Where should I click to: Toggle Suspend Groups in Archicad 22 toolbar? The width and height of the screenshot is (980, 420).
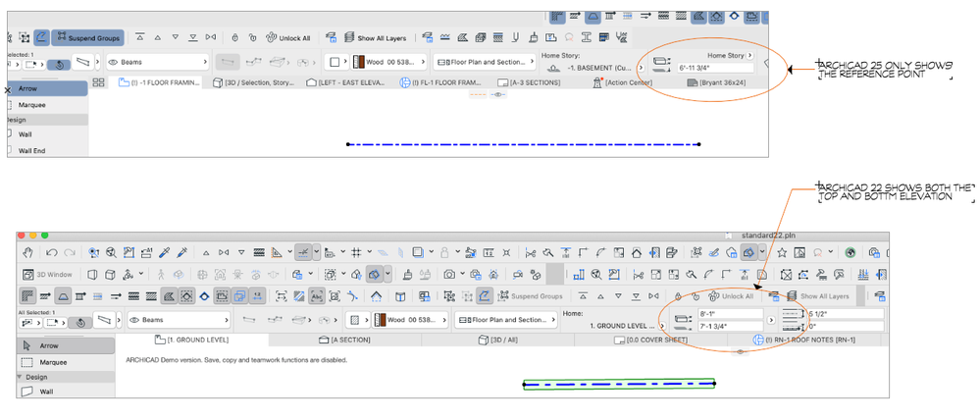pyautogui.click(x=528, y=295)
